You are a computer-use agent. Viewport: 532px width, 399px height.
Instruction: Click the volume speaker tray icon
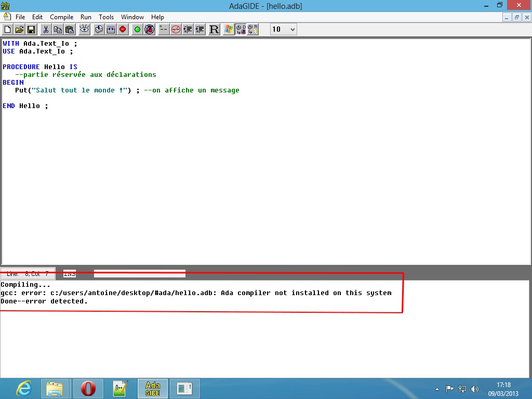coord(475,389)
